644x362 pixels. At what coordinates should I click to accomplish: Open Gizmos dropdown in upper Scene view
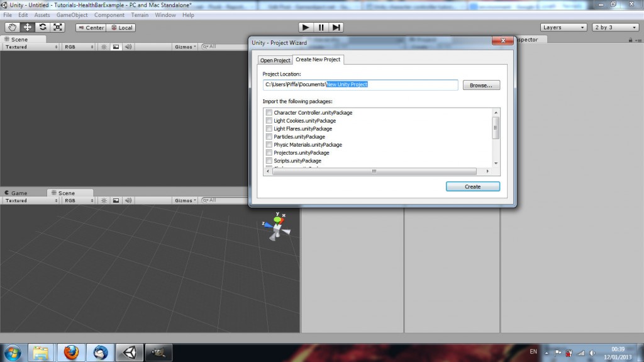(186, 47)
